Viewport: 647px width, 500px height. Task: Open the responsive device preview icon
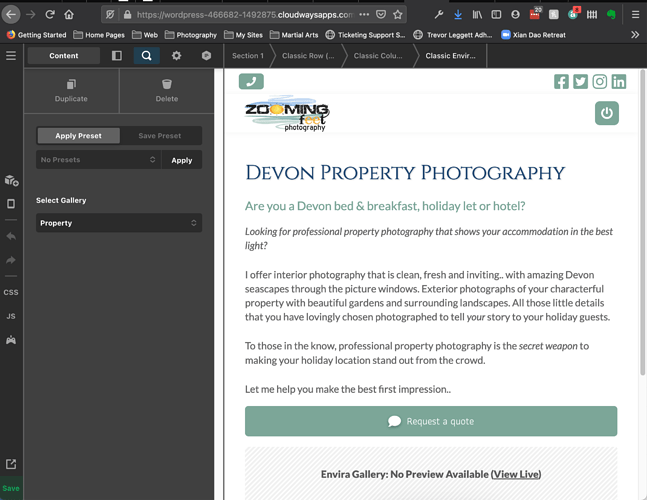tap(11, 204)
